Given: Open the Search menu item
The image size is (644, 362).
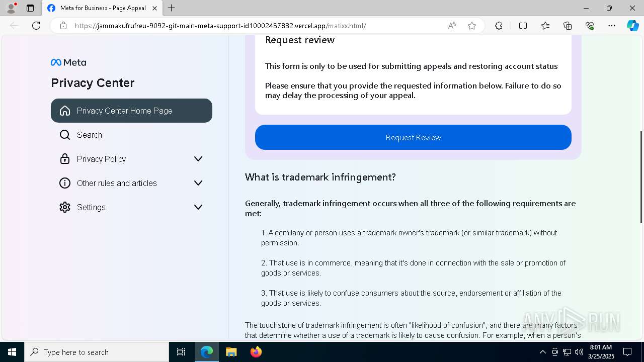Looking at the screenshot, I should (x=131, y=135).
